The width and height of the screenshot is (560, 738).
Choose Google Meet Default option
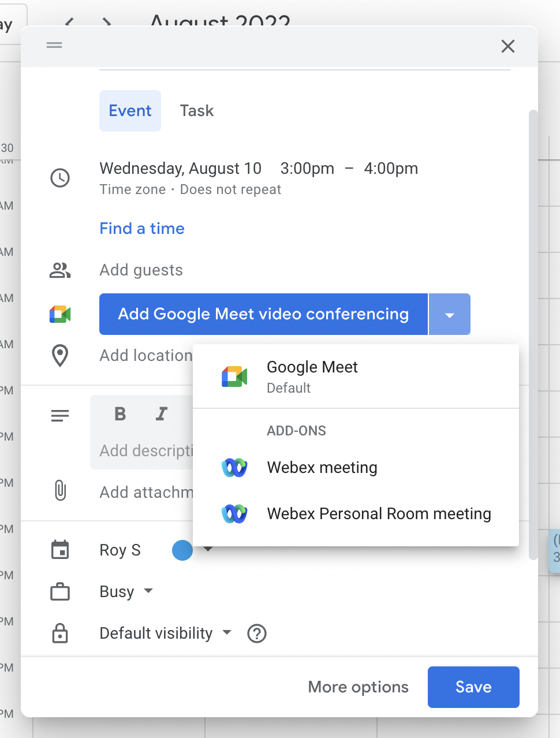356,377
